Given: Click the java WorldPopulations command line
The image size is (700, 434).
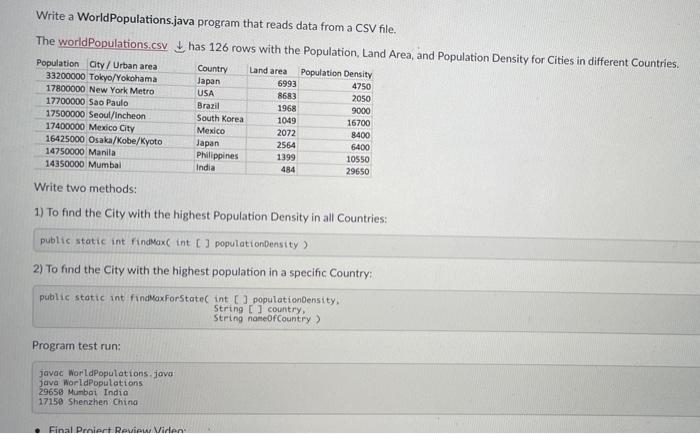Looking at the screenshot, I should click(91, 383).
